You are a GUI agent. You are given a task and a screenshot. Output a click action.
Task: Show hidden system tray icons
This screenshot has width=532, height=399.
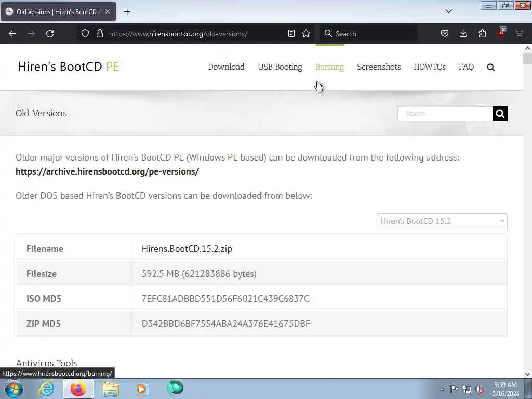pyautogui.click(x=442, y=389)
